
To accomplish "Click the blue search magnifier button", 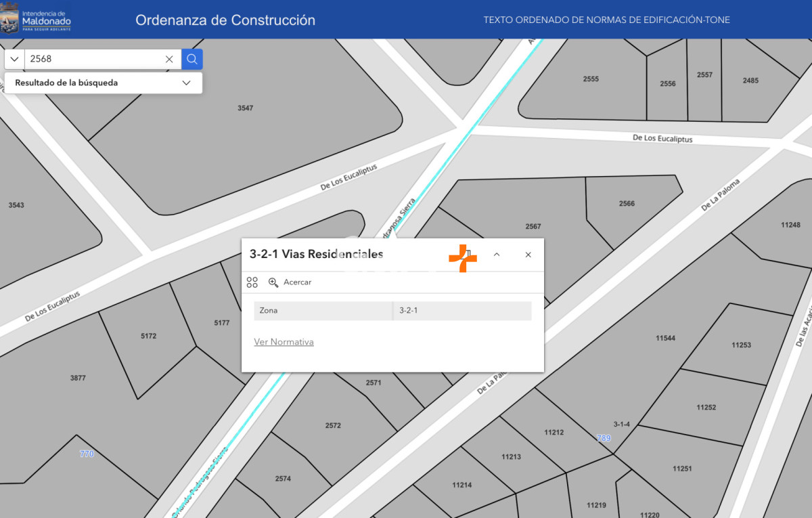I will click(x=192, y=60).
